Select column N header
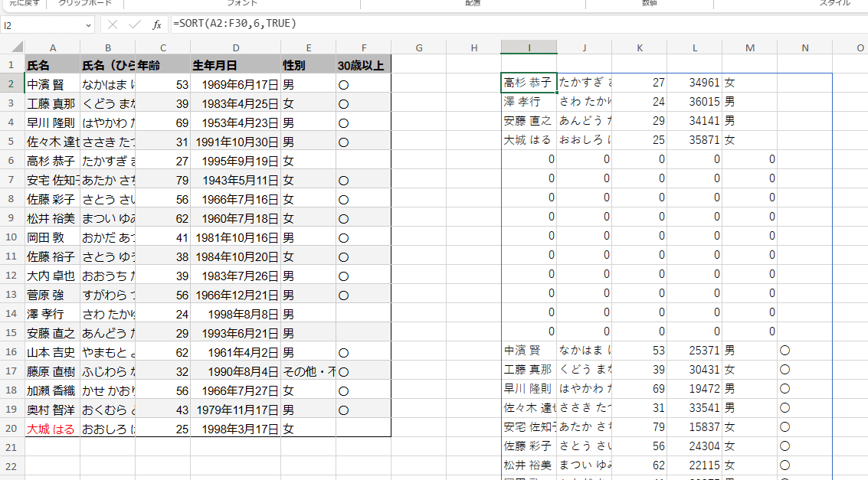The height and width of the screenshot is (480, 868). point(805,48)
